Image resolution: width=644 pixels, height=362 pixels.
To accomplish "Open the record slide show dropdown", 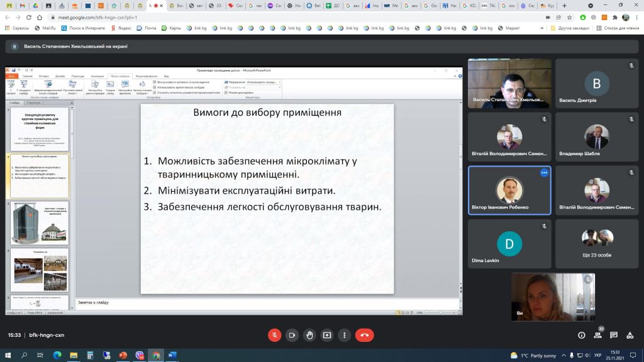I will point(142,87).
